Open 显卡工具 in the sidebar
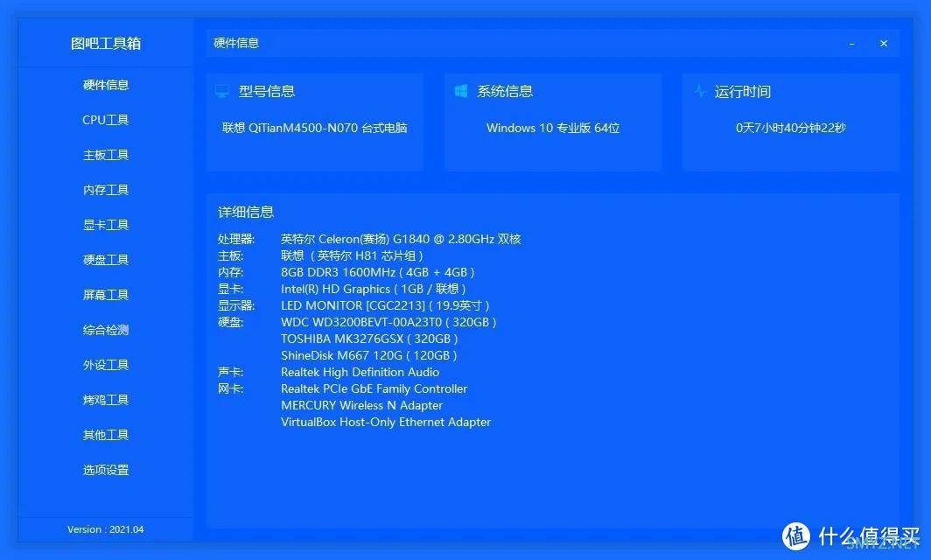Image resolution: width=931 pixels, height=560 pixels. click(x=106, y=225)
